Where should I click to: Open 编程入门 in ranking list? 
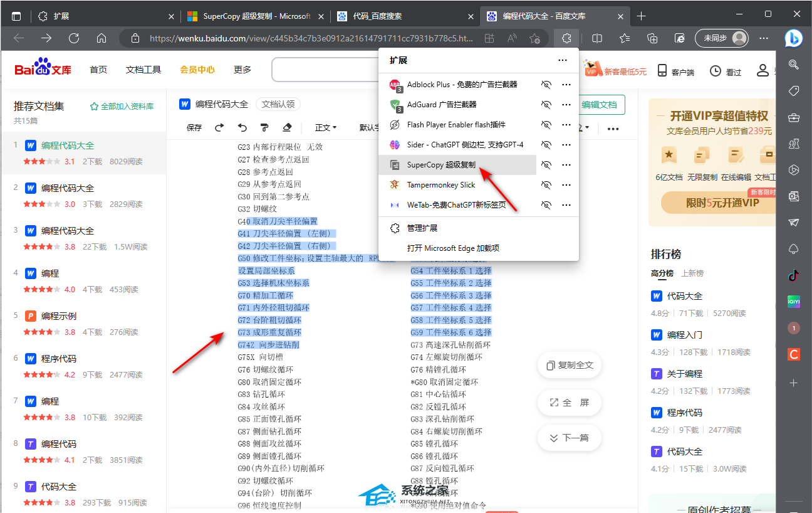pyautogui.click(x=685, y=335)
